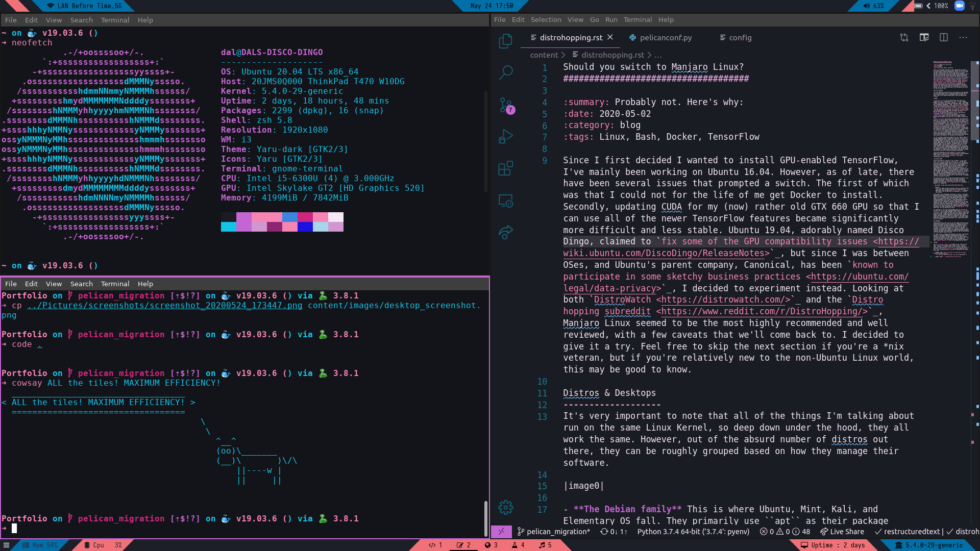This screenshot has width=980, height=551.
Task: Click the pelican_migration branch in status bar
Action: (554, 532)
